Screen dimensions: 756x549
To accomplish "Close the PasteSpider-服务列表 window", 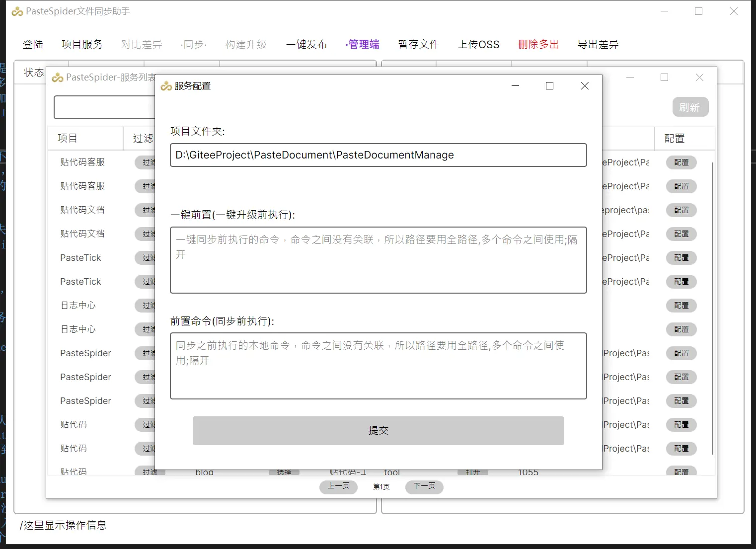I will [x=699, y=78].
